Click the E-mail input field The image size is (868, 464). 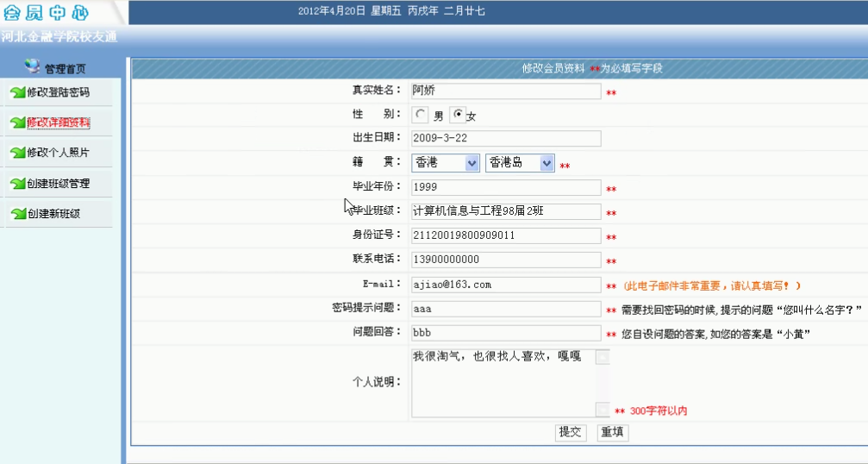[x=506, y=285]
